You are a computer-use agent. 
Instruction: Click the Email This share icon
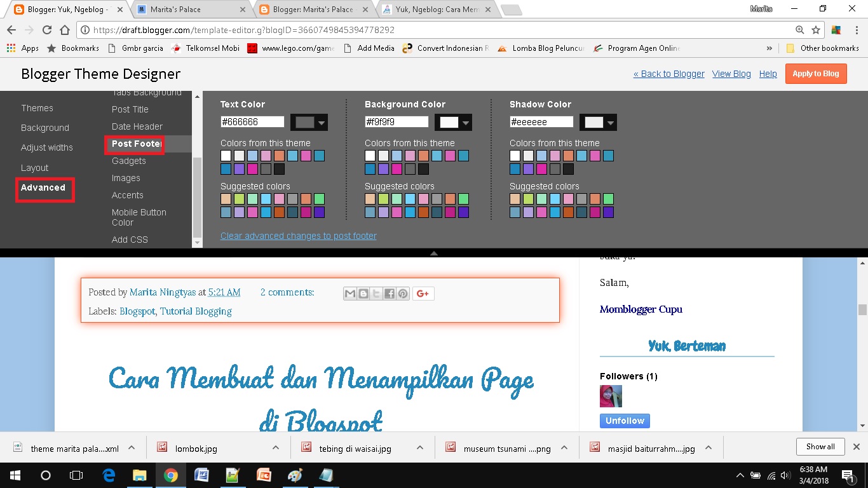pos(350,294)
